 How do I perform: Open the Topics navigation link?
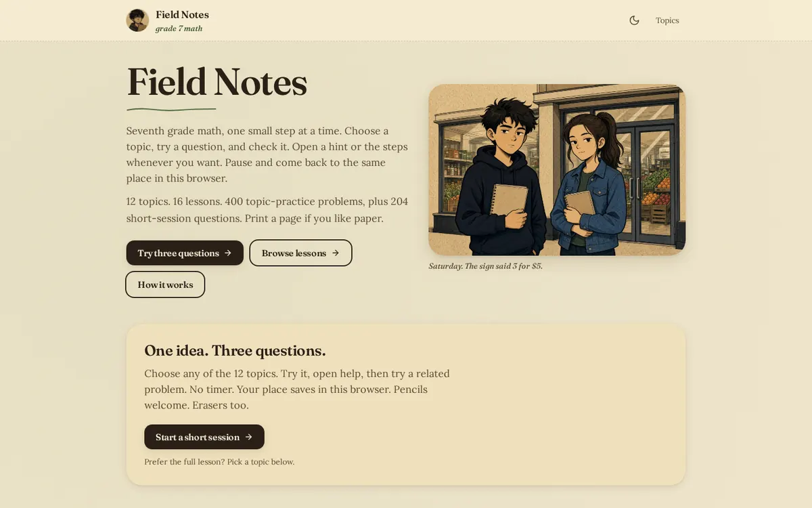[x=667, y=20]
